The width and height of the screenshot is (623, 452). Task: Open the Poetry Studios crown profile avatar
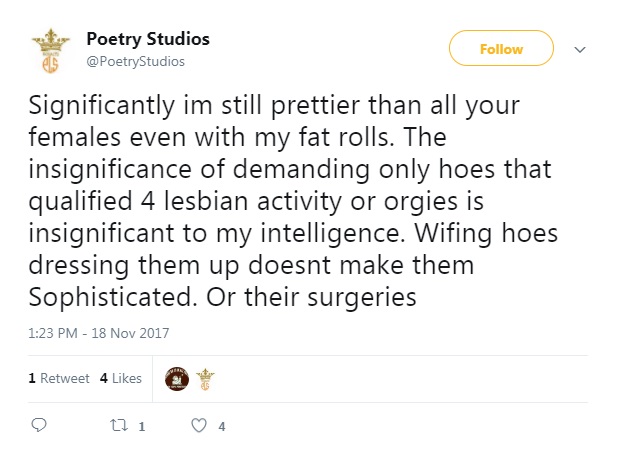pos(50,50)
